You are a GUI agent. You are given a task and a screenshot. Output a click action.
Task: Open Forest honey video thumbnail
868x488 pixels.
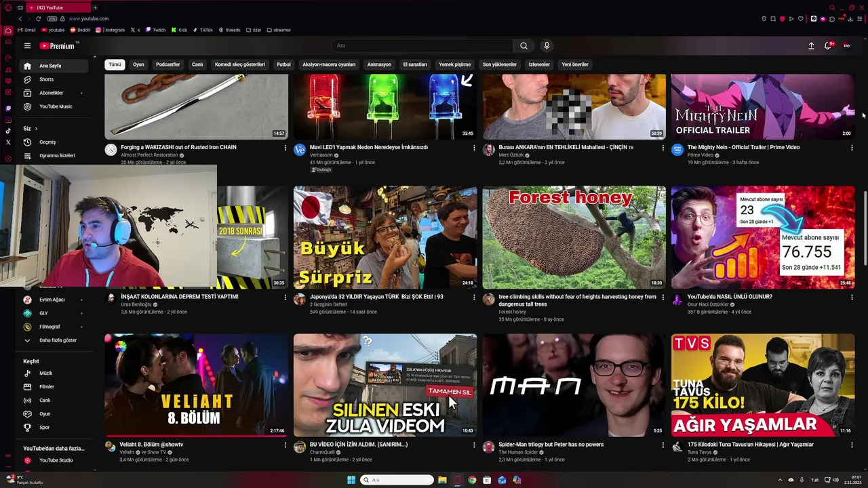pyautogui.click(x=574, y=238)
